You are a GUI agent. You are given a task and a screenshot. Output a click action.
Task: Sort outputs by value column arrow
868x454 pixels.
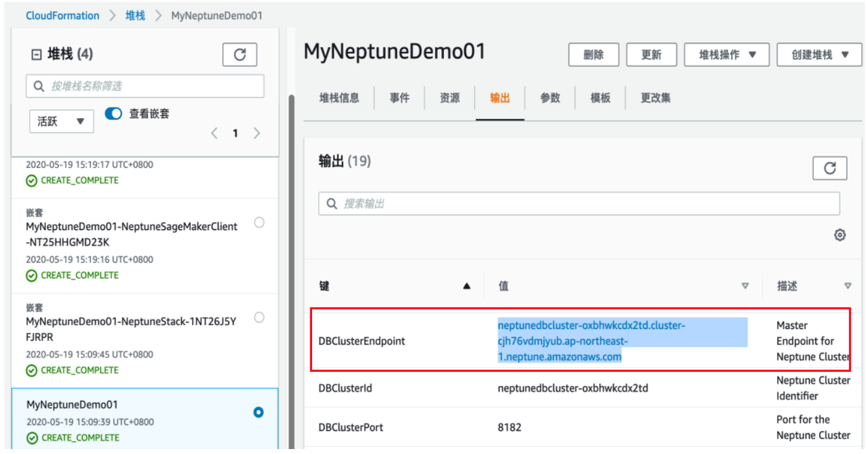coord(745,286)
